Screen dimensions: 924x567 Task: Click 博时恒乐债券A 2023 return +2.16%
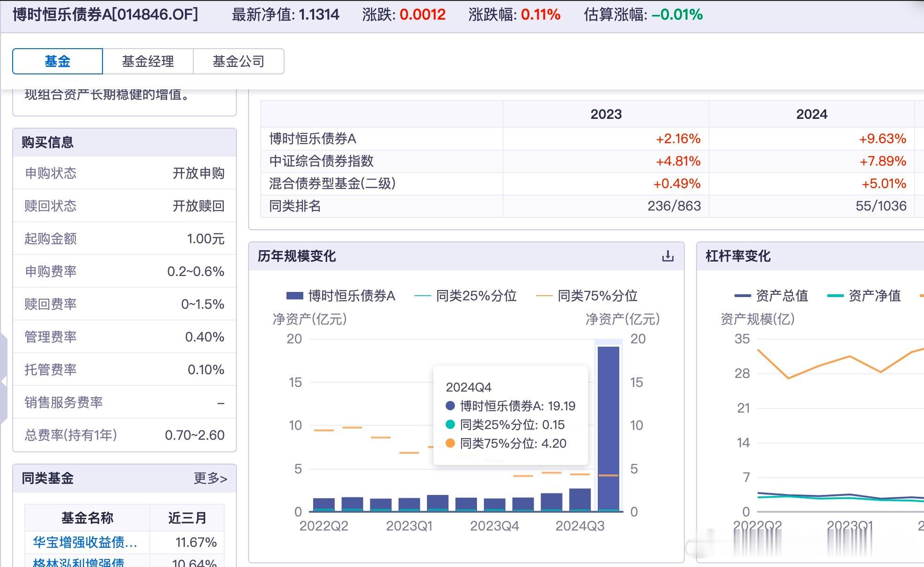click(678, 139)
